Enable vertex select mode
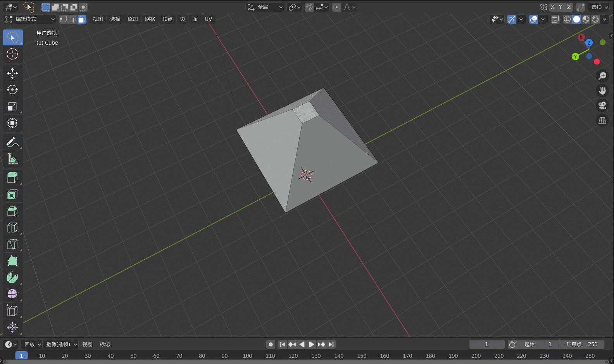Image resolution: width=614 pixels, height=364 pixels. (63, 19)
